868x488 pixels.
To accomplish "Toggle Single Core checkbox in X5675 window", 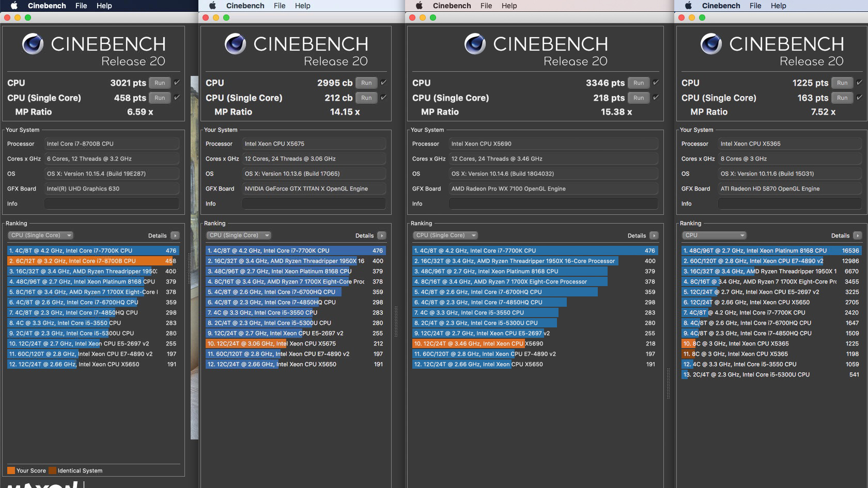I will click(383, 98).
